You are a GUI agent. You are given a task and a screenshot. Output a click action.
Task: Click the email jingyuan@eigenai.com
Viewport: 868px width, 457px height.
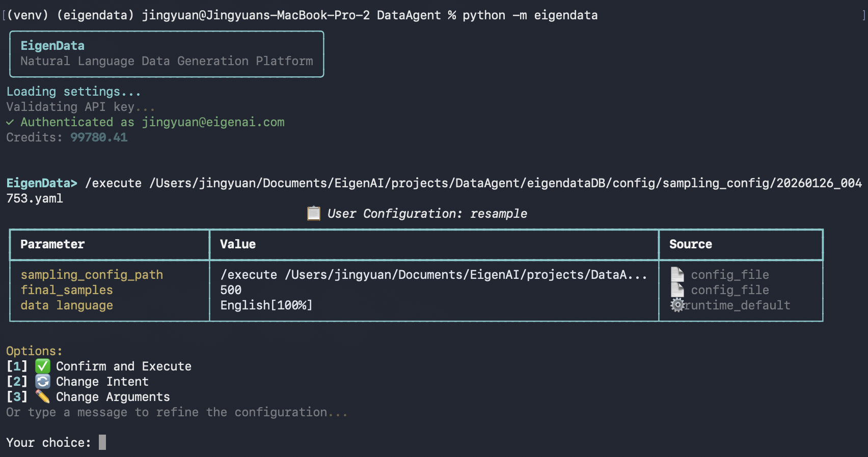point(213,122)
